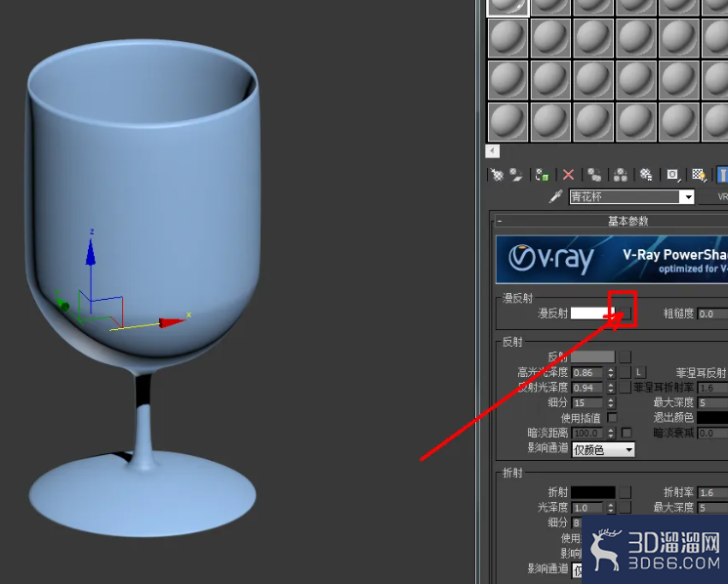Pick material with the eyedropper icon
The image size is (728, 584).
(x=555, y=196)
